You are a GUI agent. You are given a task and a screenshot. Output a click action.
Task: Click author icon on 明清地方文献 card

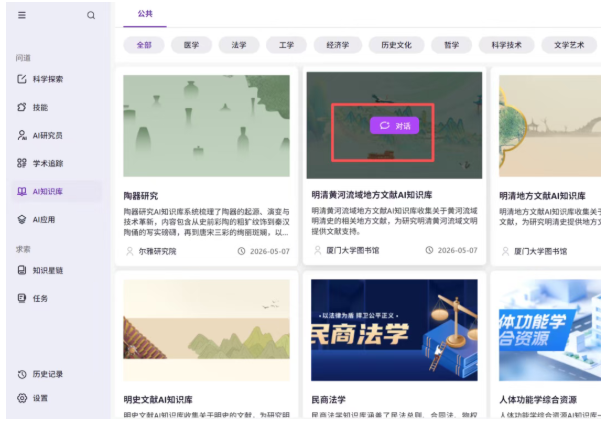[505, 251]
